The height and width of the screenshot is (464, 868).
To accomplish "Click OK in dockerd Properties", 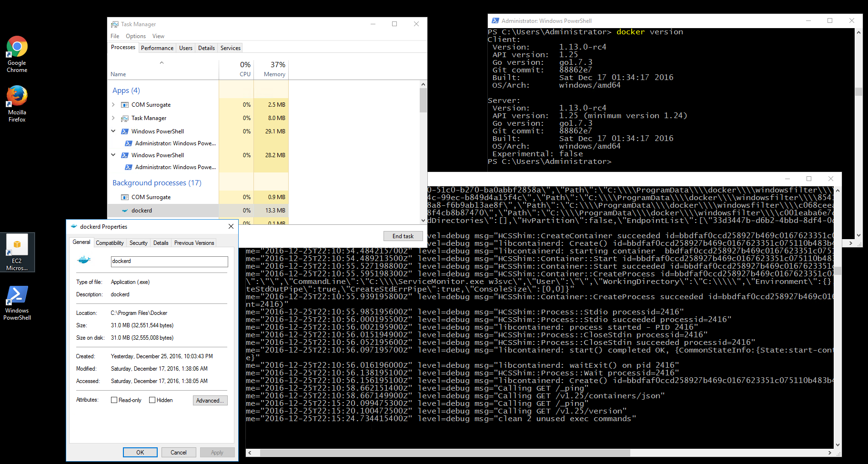I will 140,453.
